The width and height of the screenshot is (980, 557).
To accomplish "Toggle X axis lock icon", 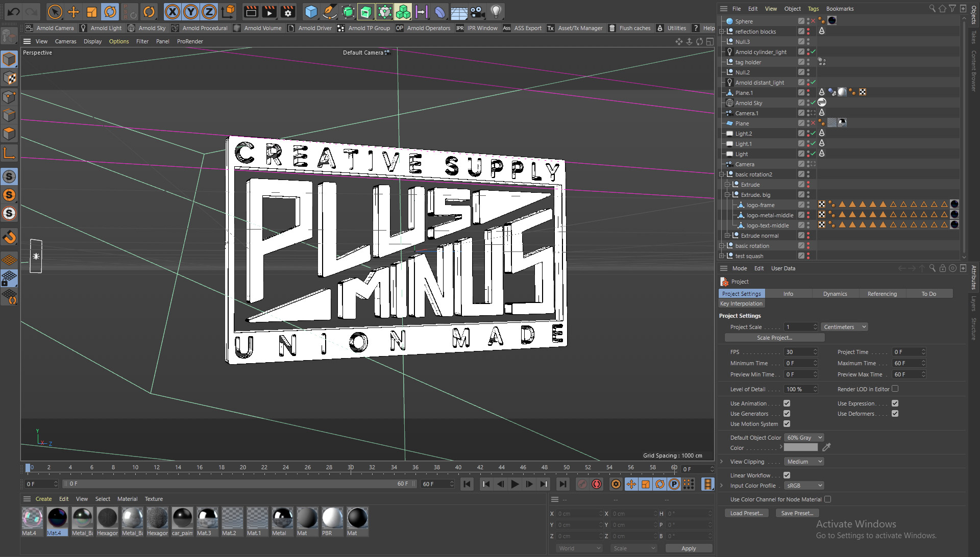I will pos(173,11).
